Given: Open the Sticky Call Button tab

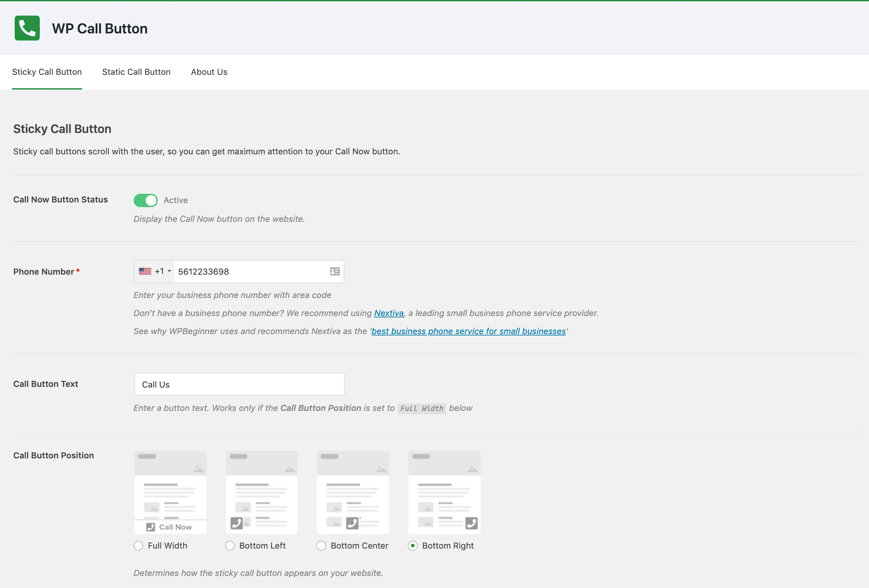Looking at the screenshot, I should (46, 71).
